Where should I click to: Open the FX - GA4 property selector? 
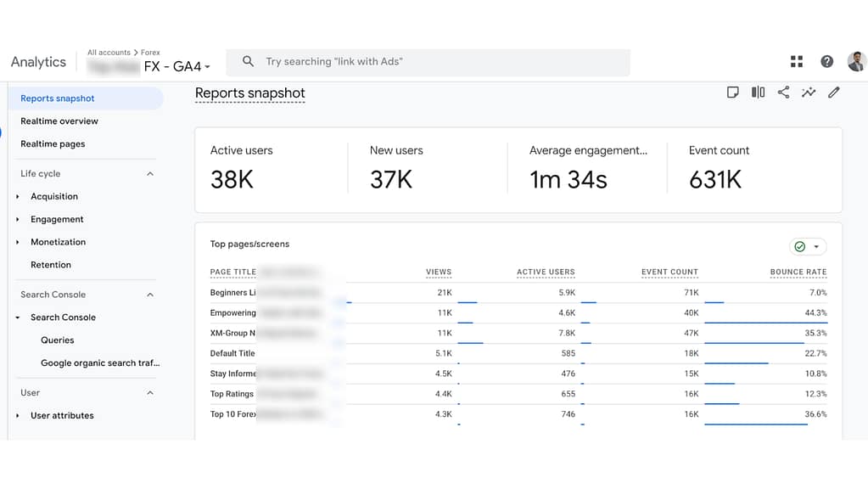(176, 66)
